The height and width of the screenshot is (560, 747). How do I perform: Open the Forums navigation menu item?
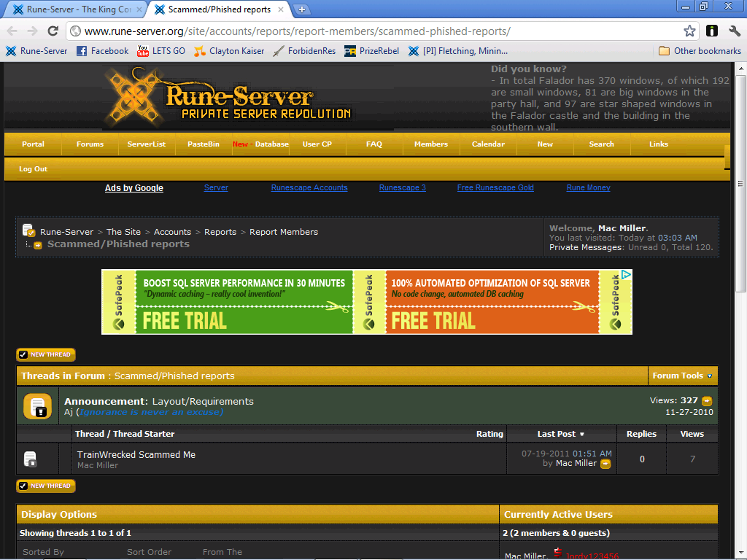90,144
